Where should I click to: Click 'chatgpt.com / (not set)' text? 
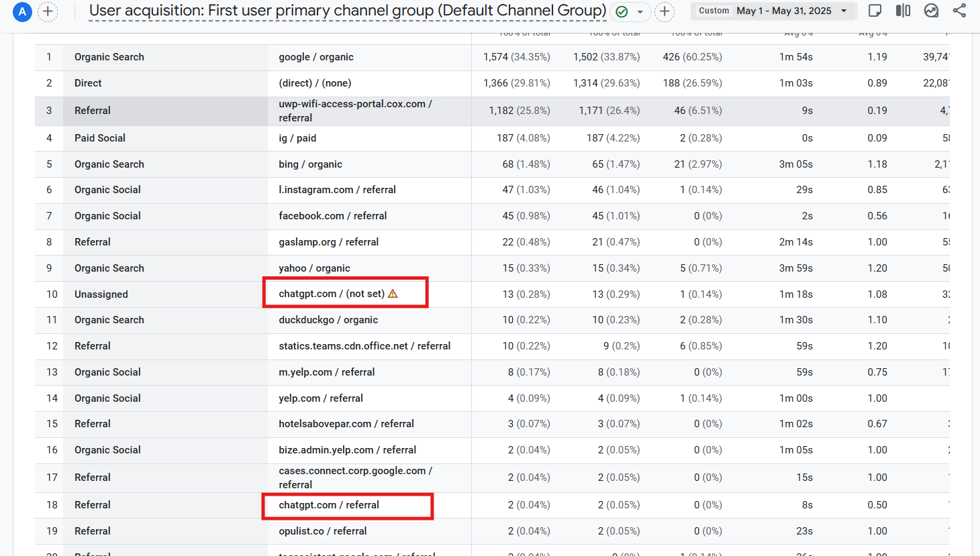click(x=332, y=294)
